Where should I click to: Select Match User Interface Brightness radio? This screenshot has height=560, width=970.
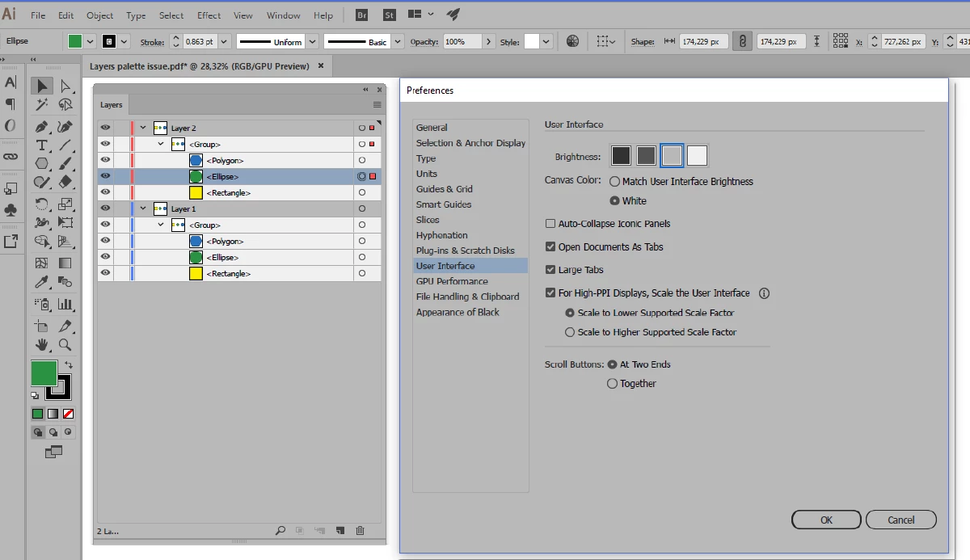615,182
